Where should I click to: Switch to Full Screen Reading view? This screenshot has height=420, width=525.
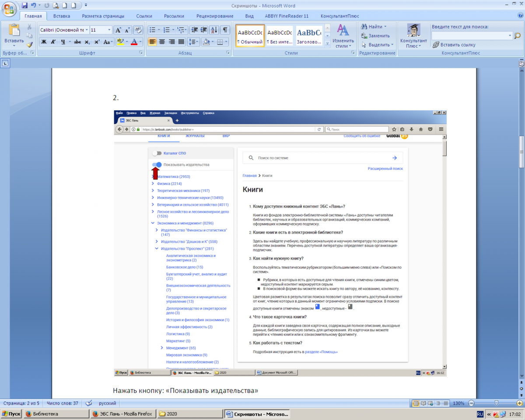tap(423, 403)
